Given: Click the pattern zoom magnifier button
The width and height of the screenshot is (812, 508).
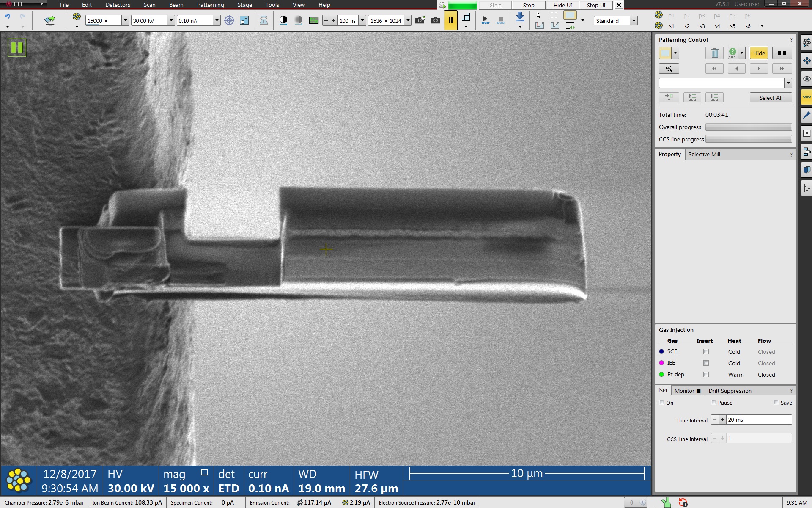Looking at the screenshot, I should (x=669, y=69).
